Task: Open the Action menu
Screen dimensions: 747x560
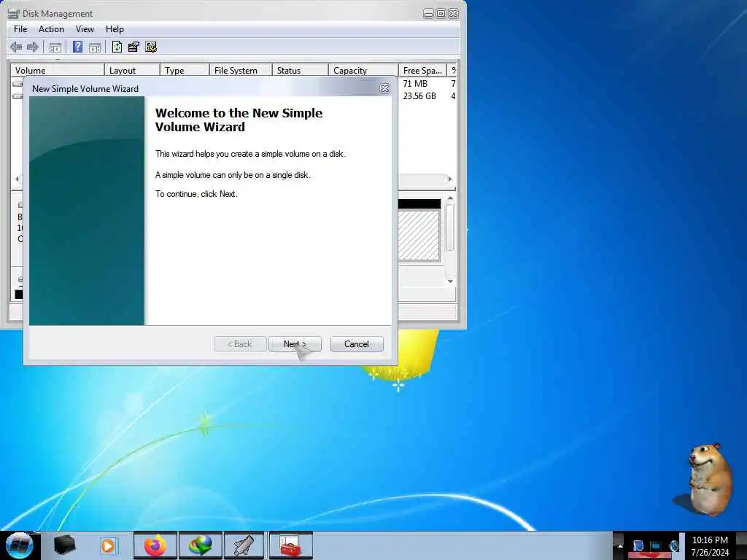Action: (51, 29)
